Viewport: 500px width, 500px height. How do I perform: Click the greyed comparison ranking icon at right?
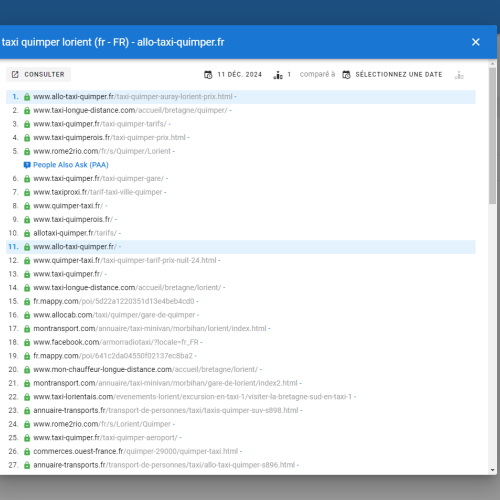(459, 75)
